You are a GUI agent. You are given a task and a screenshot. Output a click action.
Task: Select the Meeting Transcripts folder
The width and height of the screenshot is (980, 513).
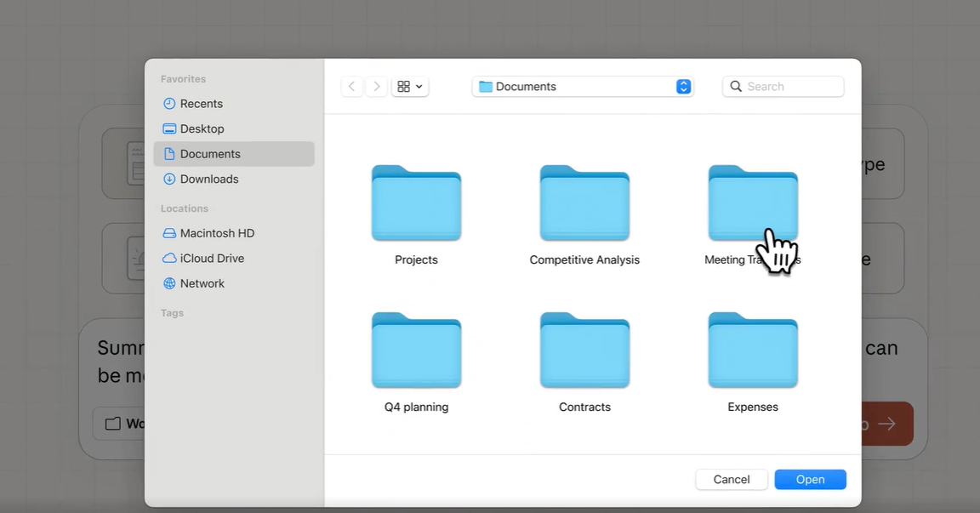(752, 202)
